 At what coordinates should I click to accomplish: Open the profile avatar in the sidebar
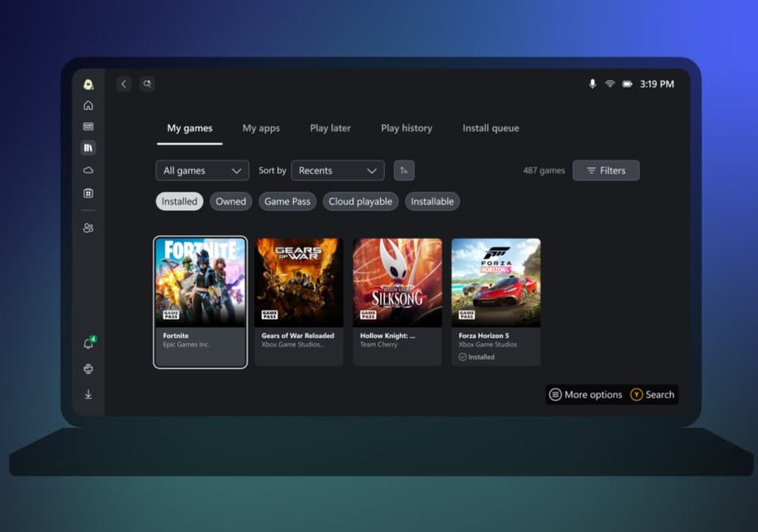[x=88, y=84]
